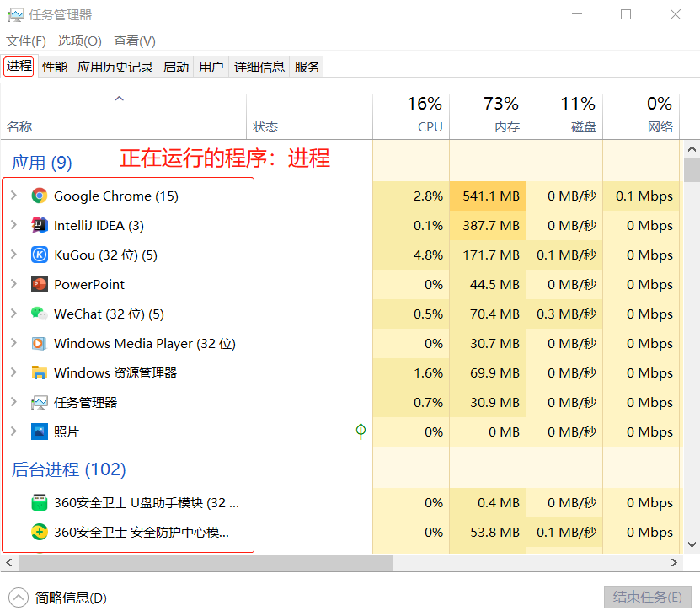Sort by the CPU column header

411,117
